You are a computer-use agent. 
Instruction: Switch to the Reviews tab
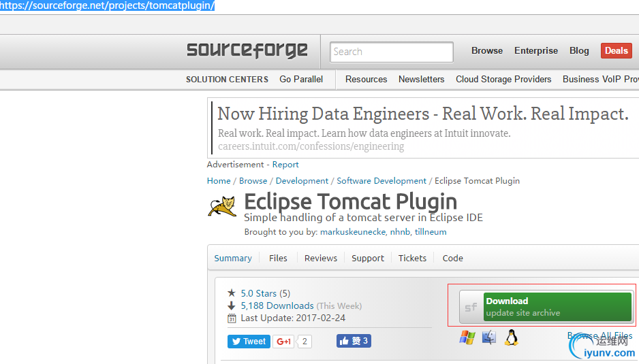[321, 258]
